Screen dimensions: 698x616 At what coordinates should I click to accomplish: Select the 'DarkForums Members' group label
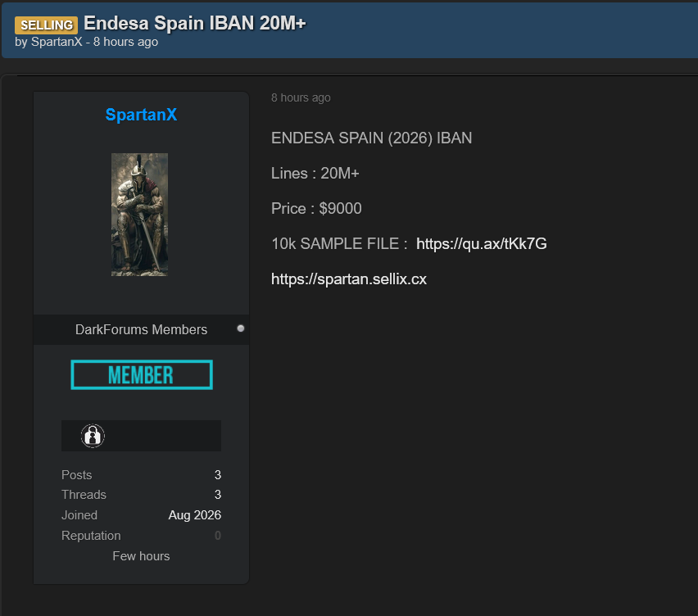tap(141, 329)
